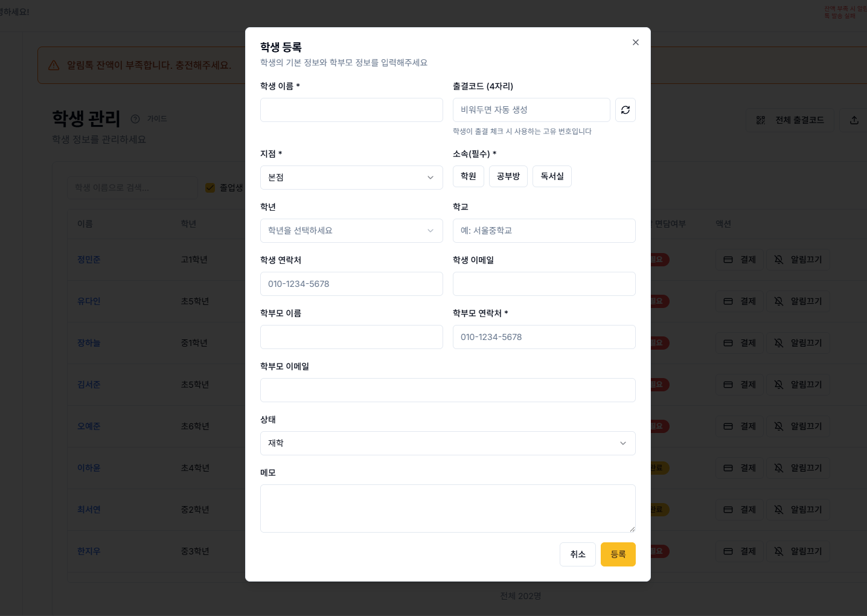
Task: Click the refresh icon to regenerate attendance code
Action: (x=625, y=110)
